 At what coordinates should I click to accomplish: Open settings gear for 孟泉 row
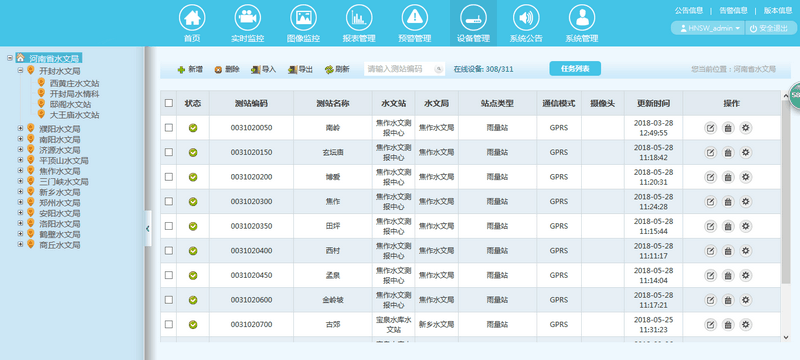(x=746, y=275)
